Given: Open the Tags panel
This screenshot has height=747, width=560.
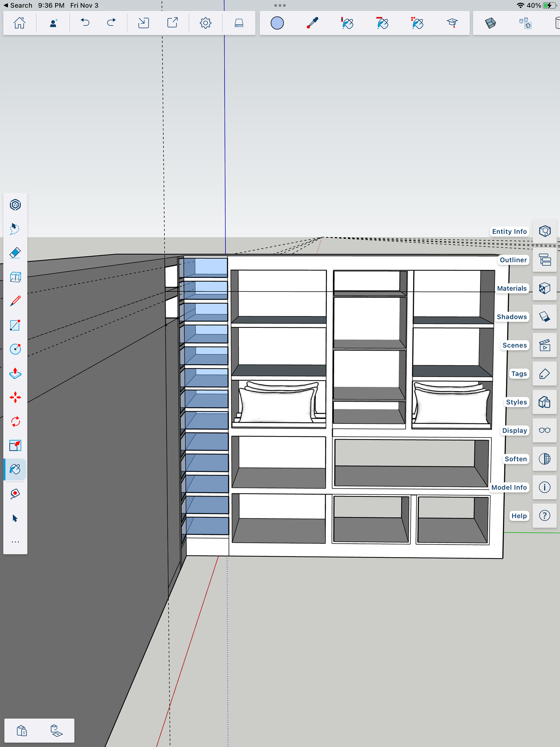Looking at the screenshot, I should [545, 373].
